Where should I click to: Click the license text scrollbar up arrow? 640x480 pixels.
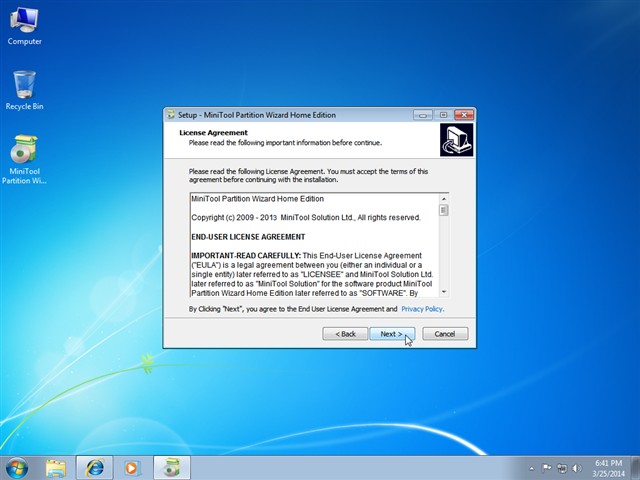(444, 199)
